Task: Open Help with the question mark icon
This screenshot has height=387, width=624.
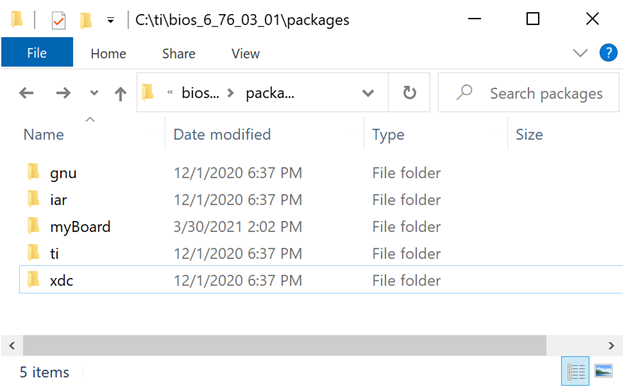Action: click(608, 53)
